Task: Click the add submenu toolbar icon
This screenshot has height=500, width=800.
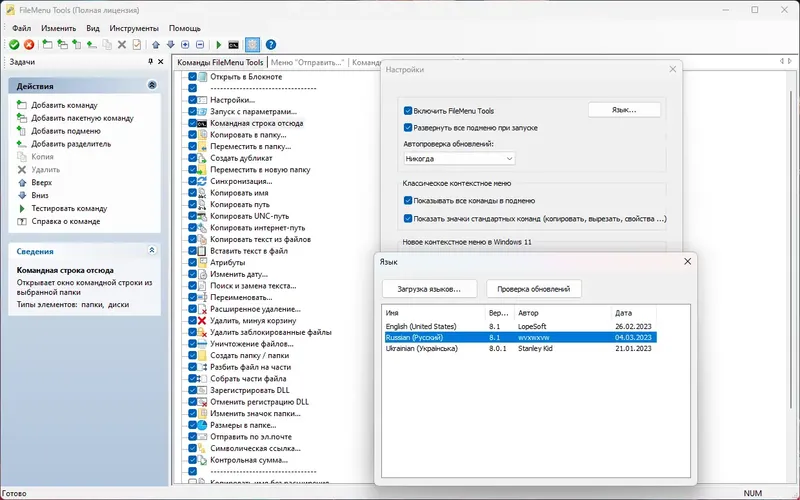Action: (x=77, y=45)
